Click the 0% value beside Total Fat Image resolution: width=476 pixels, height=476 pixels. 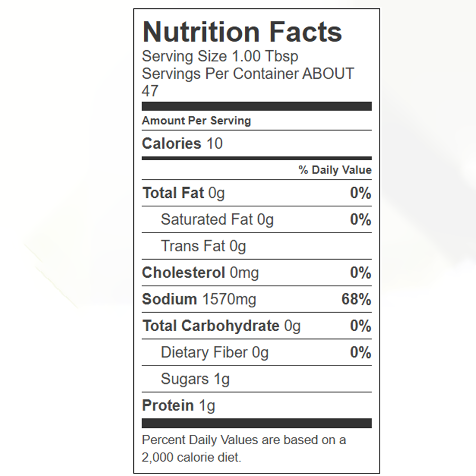tap(361, 193)
